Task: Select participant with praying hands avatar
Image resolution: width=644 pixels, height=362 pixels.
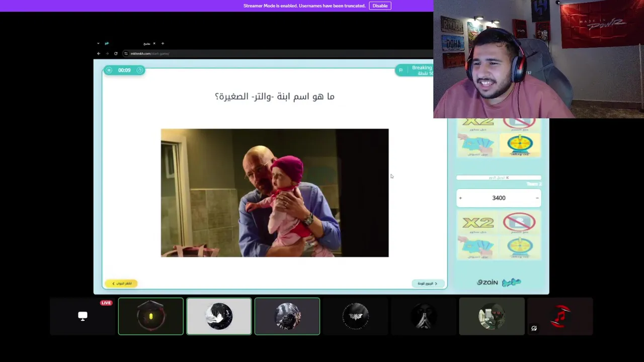Action: (424, 316)
